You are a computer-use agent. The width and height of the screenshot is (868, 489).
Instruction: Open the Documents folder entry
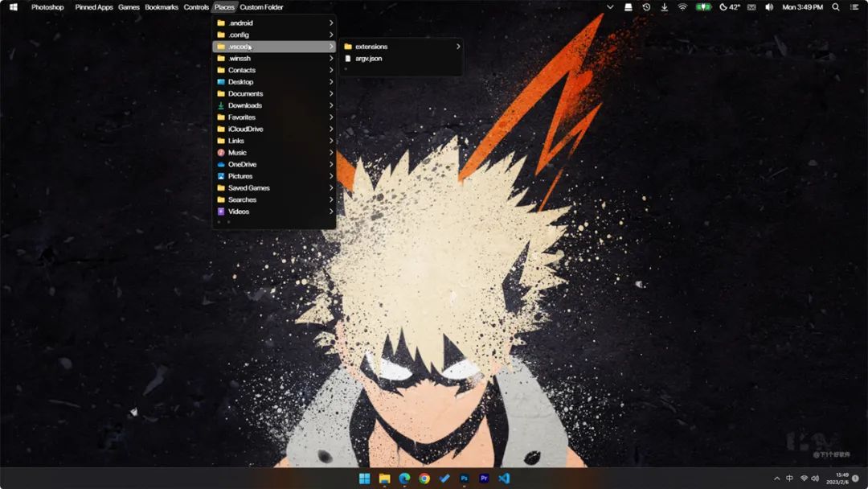tap(274, 93)
